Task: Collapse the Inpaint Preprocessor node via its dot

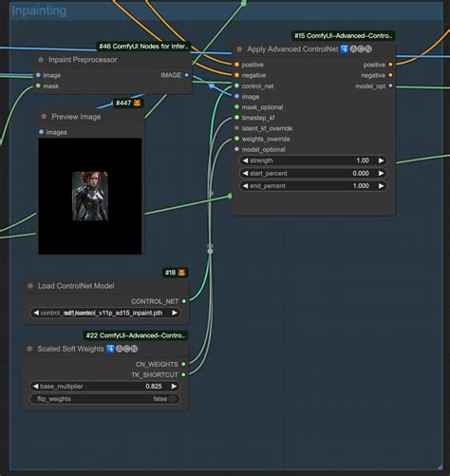Action: click(41, 60)
